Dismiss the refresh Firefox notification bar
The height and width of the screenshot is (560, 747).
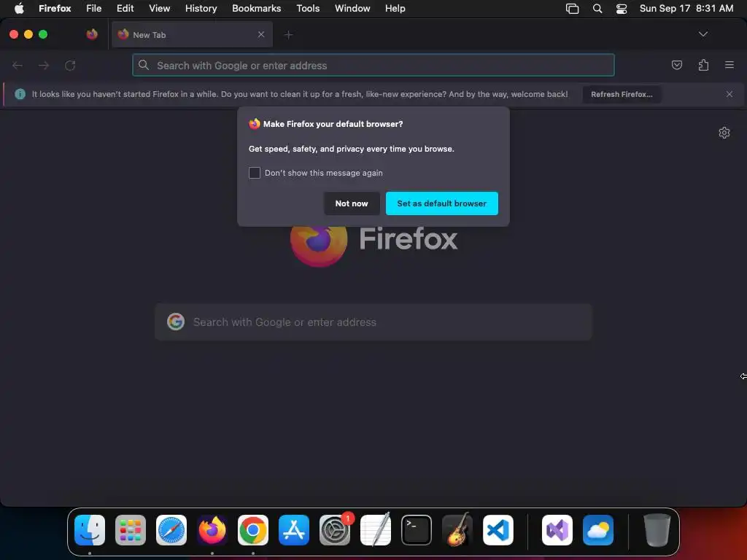pyautogui.click(x=729, y=94)
